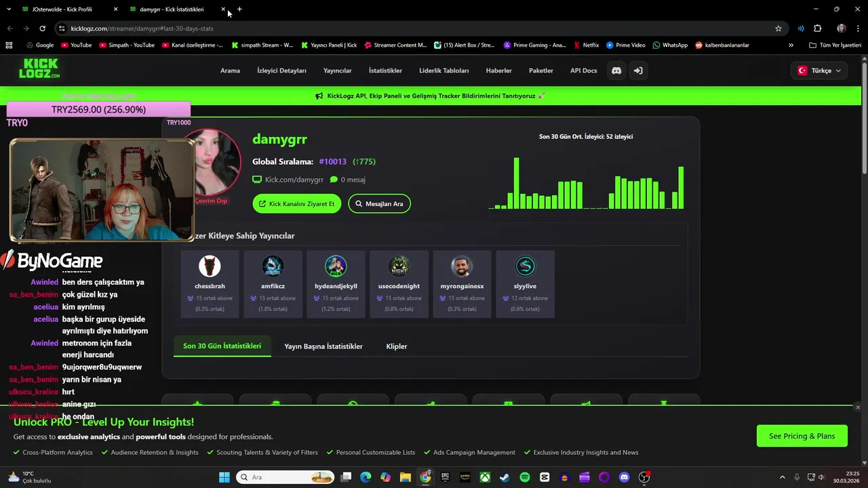Open the YouTube bookmark
The width and height of the screenshot is (868, 488).
[77, 45]
